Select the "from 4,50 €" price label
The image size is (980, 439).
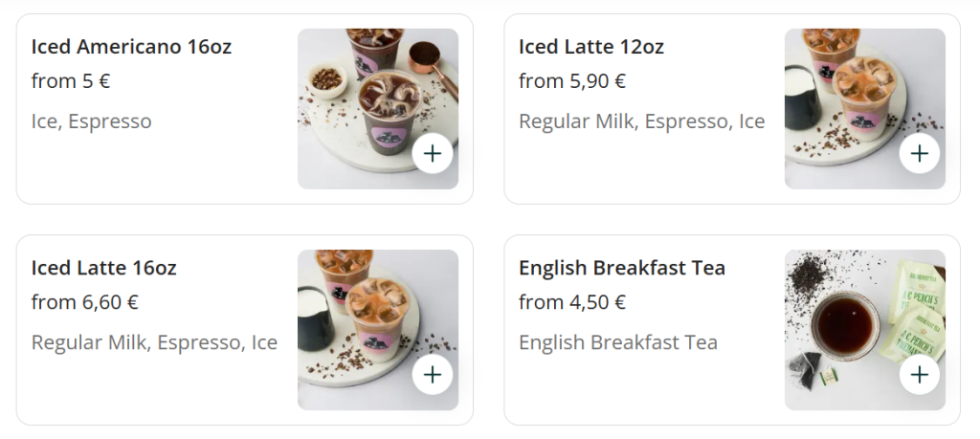point(571,302)
